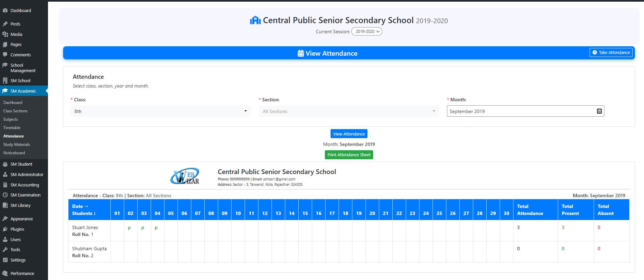Open the Current Session dropdown

click(366, 32)
